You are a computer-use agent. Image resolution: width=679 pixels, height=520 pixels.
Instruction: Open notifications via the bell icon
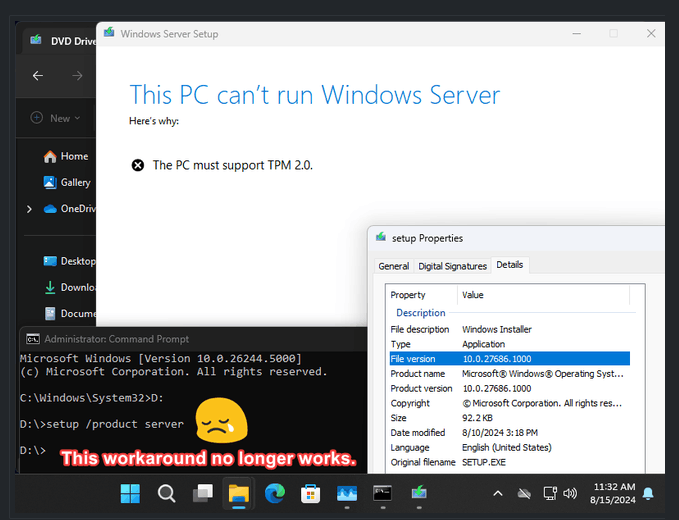tap(648, 493)
